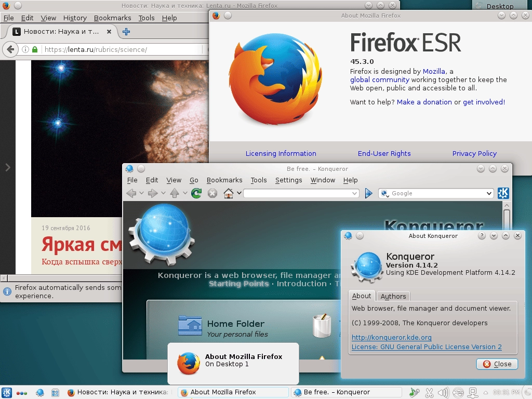Click Starting Points link on Konqueror page
The image size is (532, 399).
(238, 284)
